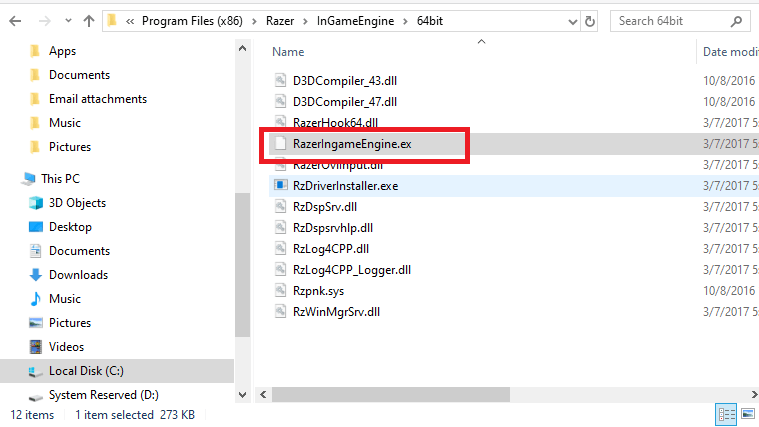Click the RzDriverInstaller.exe file icon
This screenshot has width=759, height=427.
click(x=281, y=186)
